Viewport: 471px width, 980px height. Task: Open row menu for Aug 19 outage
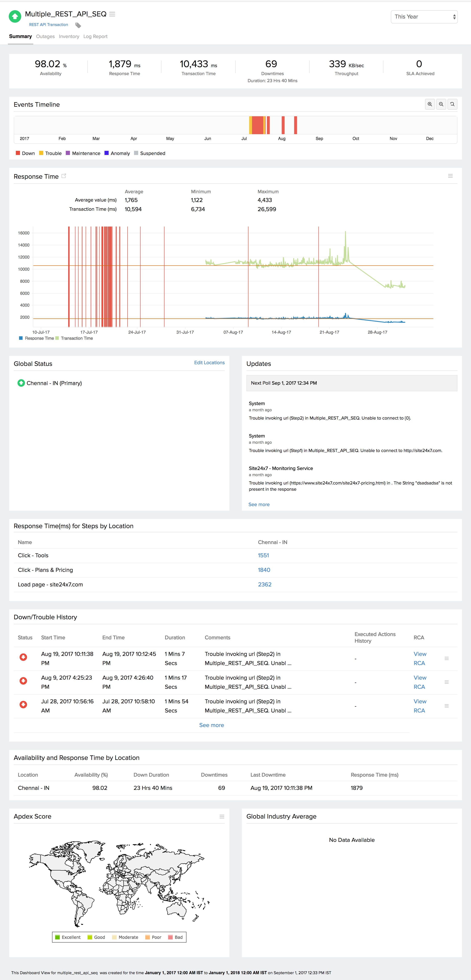click(446, 658)
